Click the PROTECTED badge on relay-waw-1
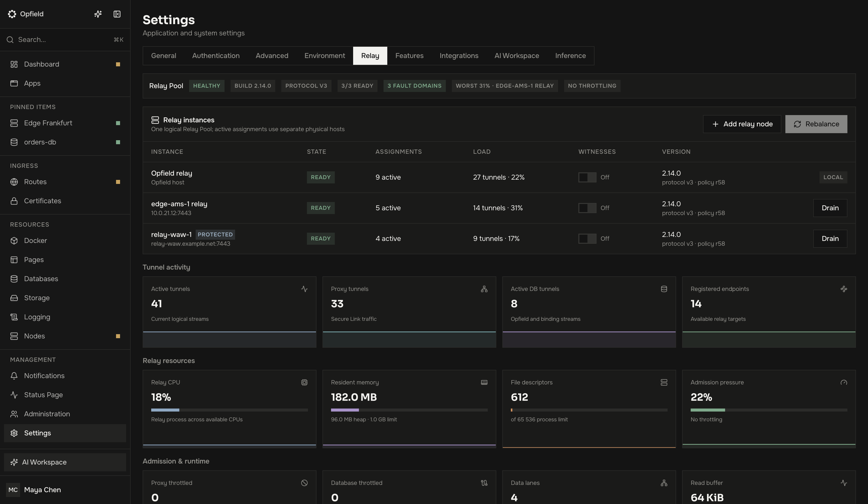The height and width of the screenshot is (504, 868). 215,235
